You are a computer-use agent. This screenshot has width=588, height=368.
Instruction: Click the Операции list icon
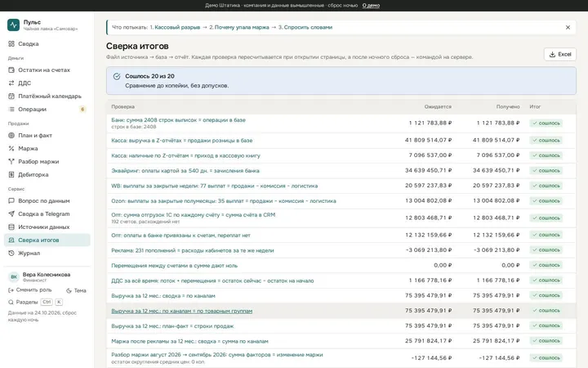[x=11, y=110]
